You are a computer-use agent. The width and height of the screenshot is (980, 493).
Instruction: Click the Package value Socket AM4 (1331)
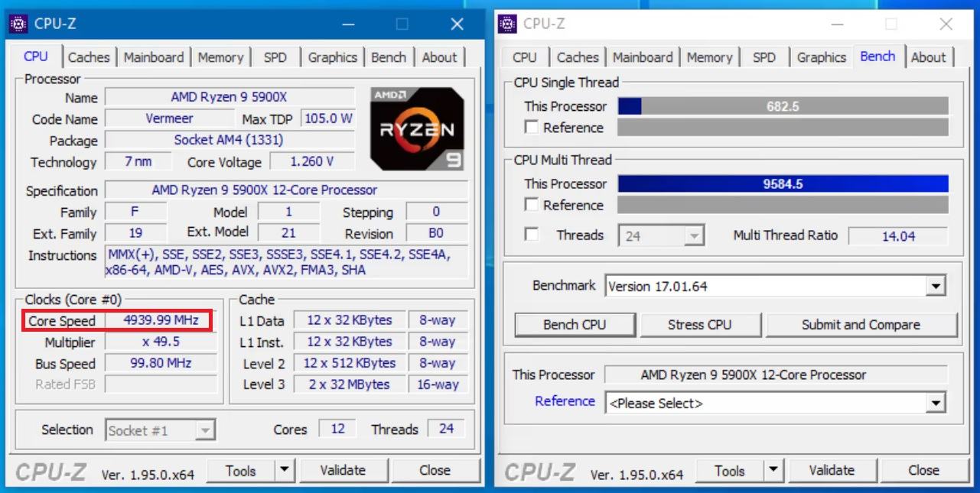pos(230,140)
